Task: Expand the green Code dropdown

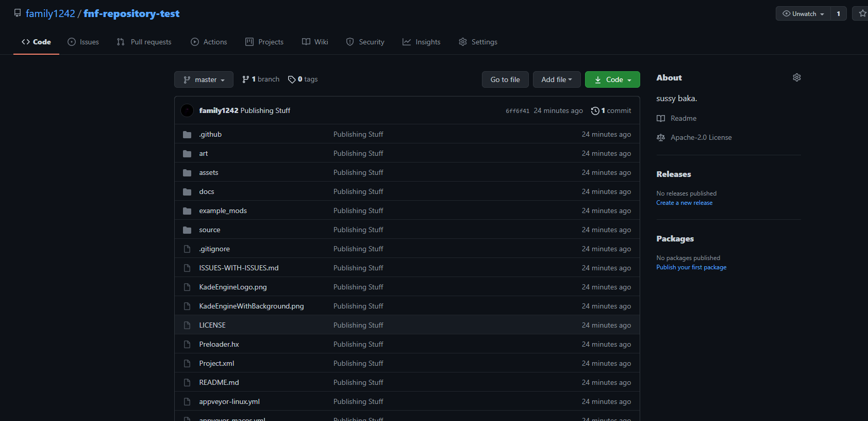Action: [x=612, y=79]
